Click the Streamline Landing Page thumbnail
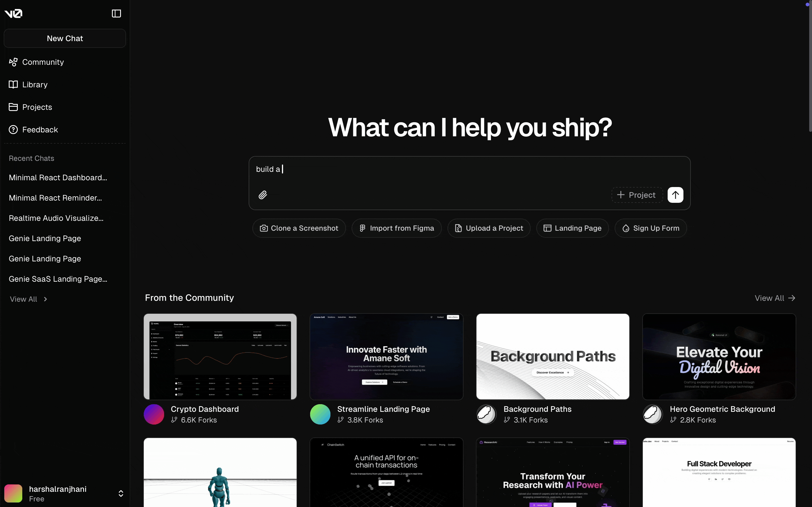 (x=387, y=356)
